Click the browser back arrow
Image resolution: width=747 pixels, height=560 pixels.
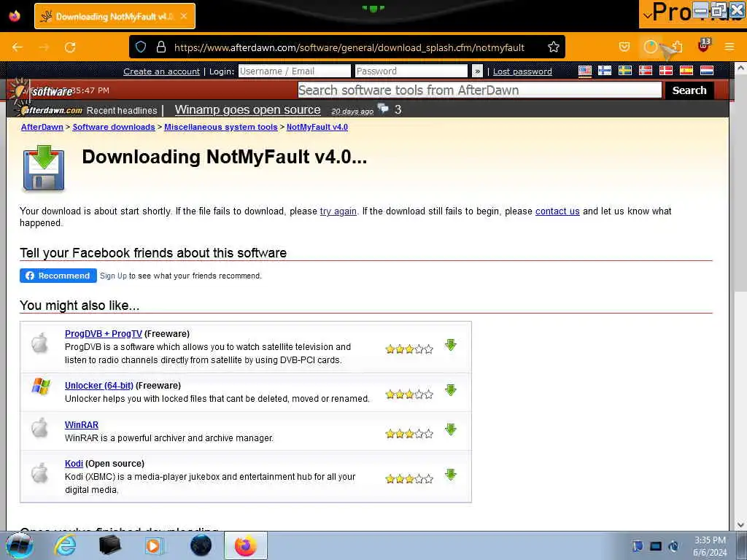(x=18, y=47)
